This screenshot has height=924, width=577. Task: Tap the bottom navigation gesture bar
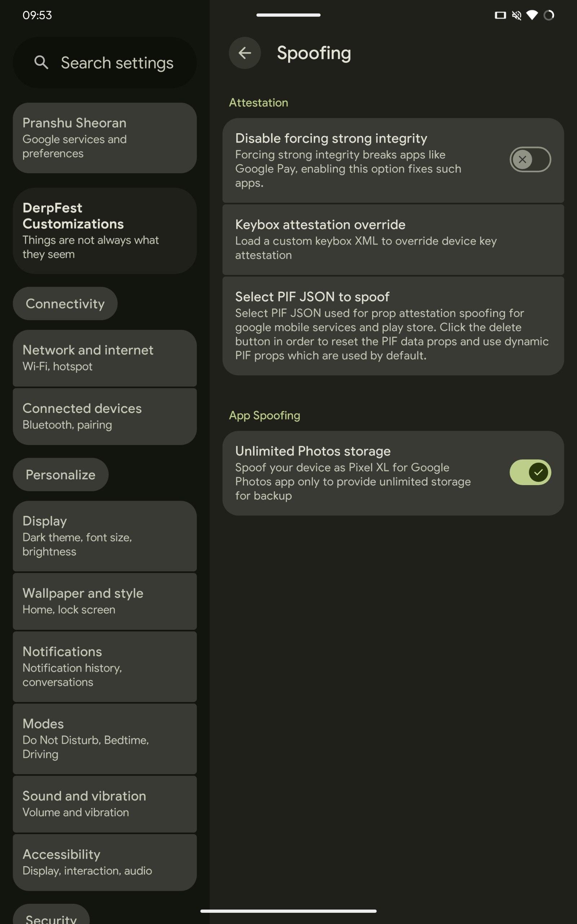(288, 911)
